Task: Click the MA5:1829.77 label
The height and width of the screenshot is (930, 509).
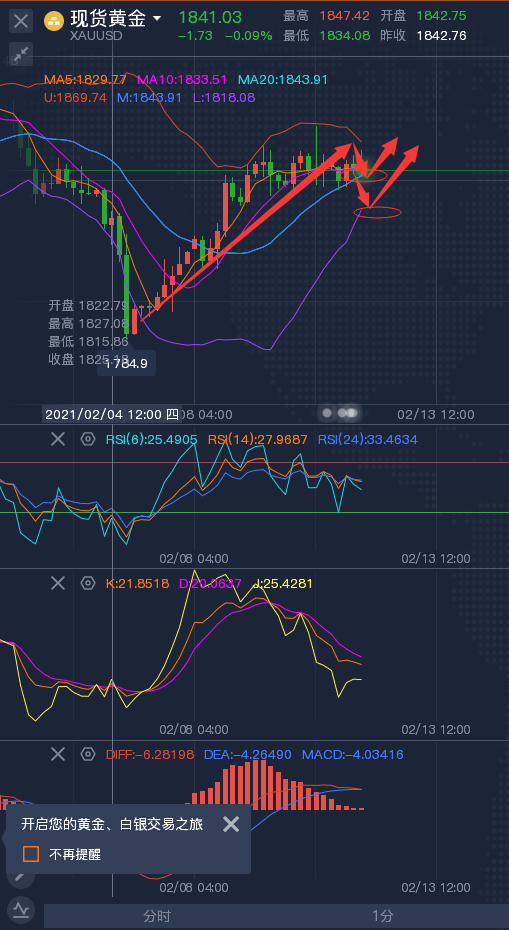Action: pos(85,79)
